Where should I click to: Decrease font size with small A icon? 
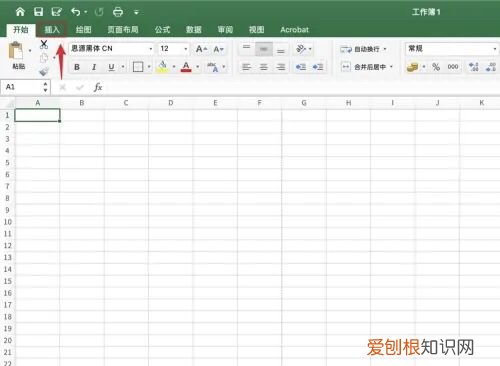[218, 49]
